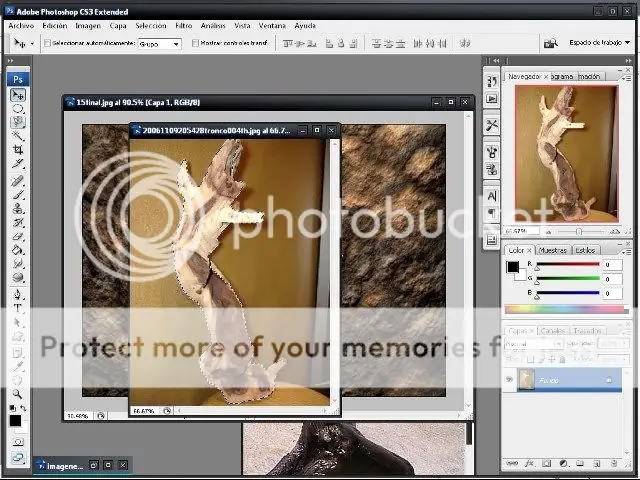This screenshot has height=480, width=640.
Task: Switch to the Muestras tab
Action: [x=553, y=250]
